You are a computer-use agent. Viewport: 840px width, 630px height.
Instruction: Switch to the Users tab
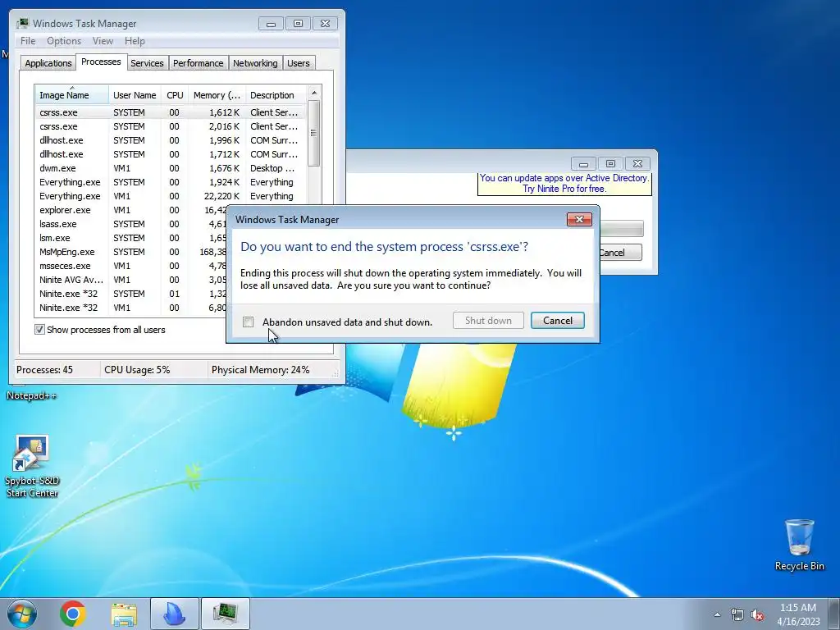tap(299, 63)
